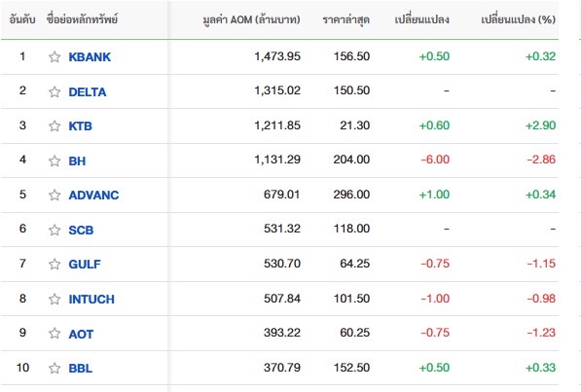
Task: Sort by the มูลค่า AOM (ล้านบาท) column header
Action: [x=252, y=19]
